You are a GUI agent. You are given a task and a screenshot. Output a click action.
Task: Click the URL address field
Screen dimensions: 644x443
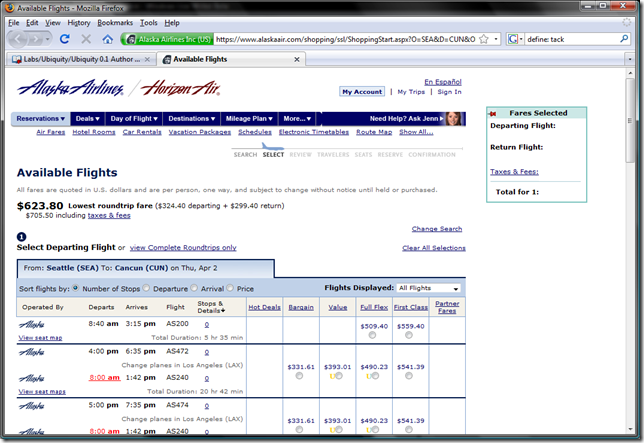coord(345,39)
